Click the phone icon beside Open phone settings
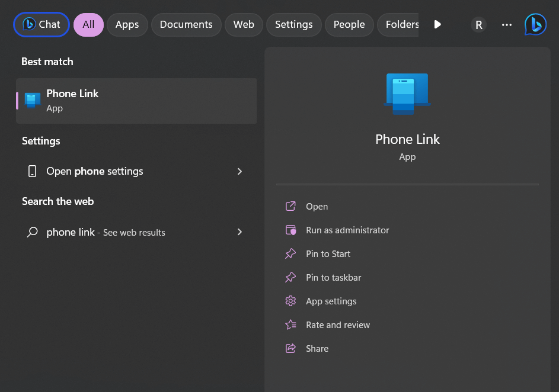The image size is (559, 392). (33, 171)
